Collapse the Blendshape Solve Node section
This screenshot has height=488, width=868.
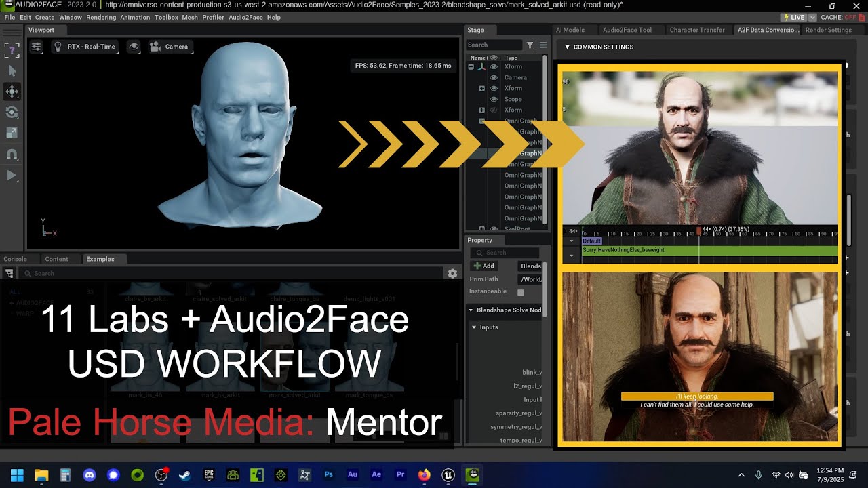point(471,310)
